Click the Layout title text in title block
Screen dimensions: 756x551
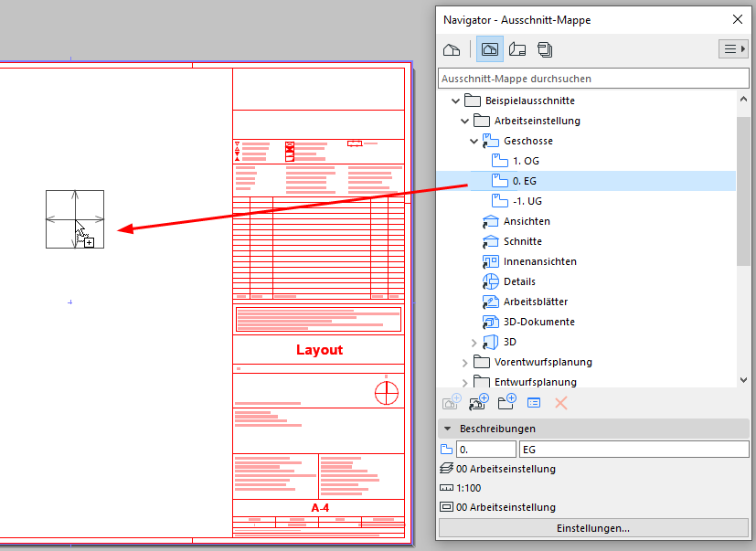click(x=319, y=350)
